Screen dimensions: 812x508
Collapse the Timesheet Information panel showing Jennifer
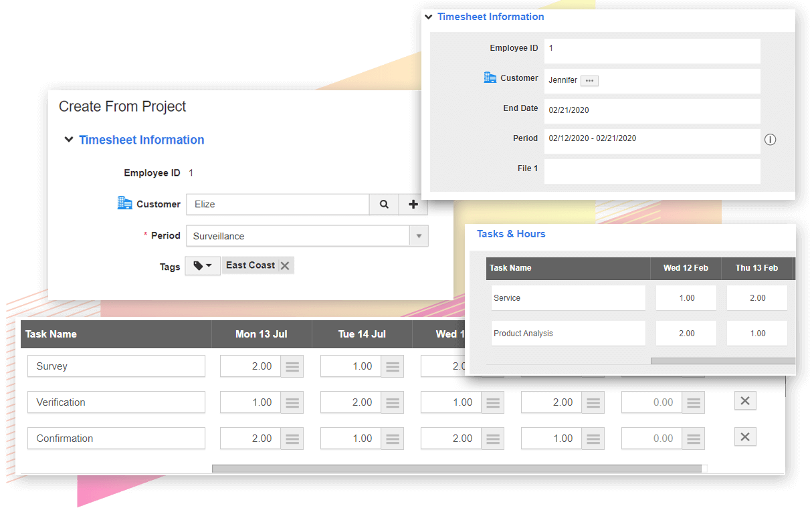[429, 17]
